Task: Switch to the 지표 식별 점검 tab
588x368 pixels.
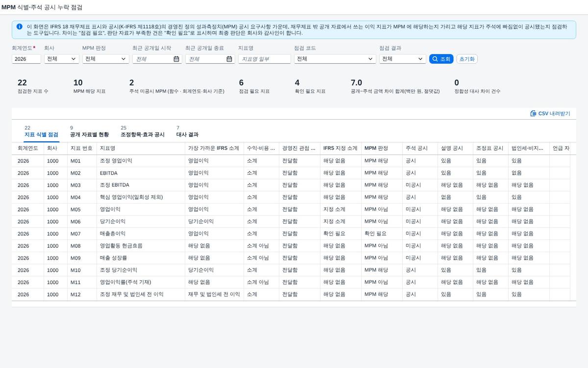Action: click(x=41, y=131)
